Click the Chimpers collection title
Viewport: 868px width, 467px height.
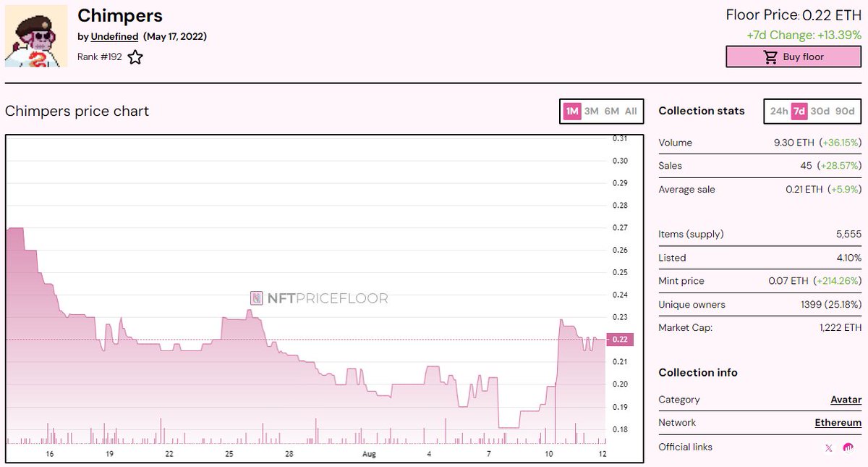[x=120, y=15]
